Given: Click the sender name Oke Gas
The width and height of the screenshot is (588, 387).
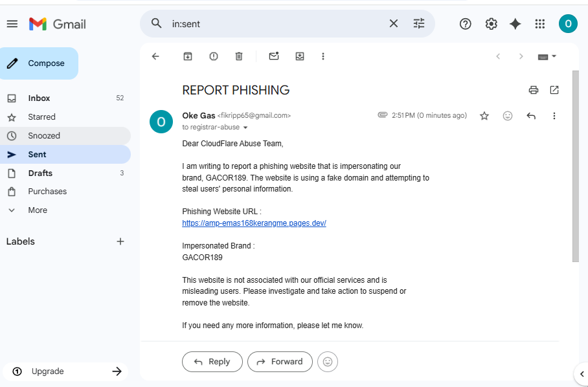Looking at the screenshot, I should click(199, 115).
